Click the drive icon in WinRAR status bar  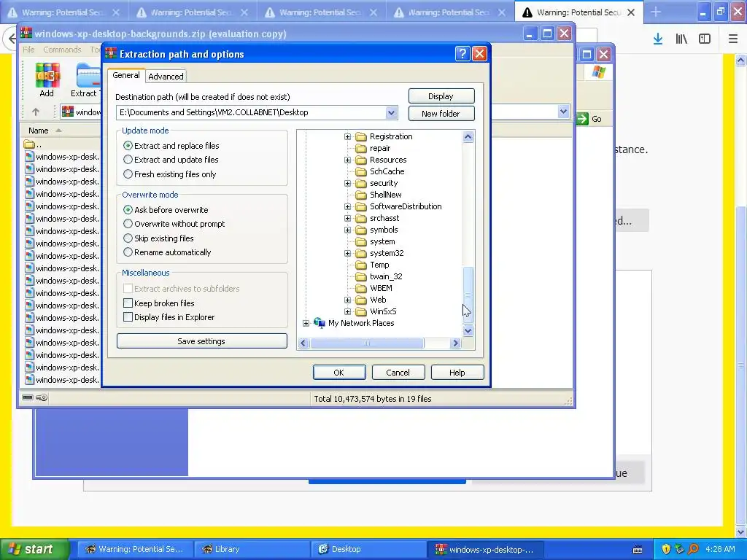[x=28, y=397]
